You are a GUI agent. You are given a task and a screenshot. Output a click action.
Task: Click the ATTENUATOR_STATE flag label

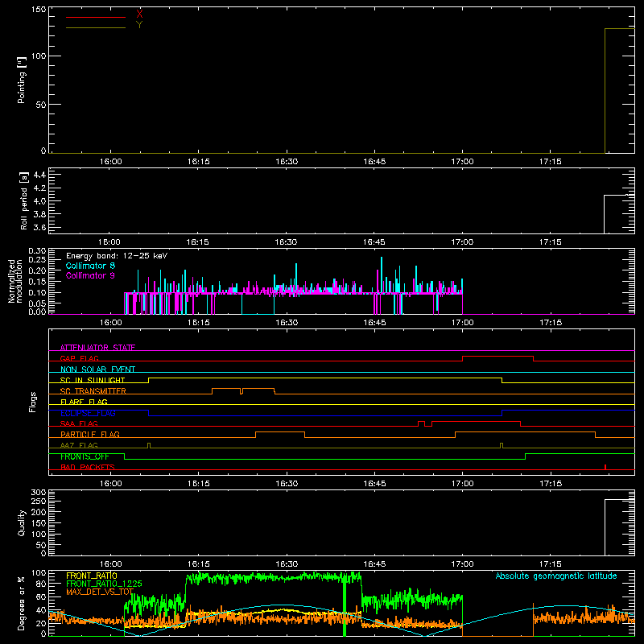97,348
